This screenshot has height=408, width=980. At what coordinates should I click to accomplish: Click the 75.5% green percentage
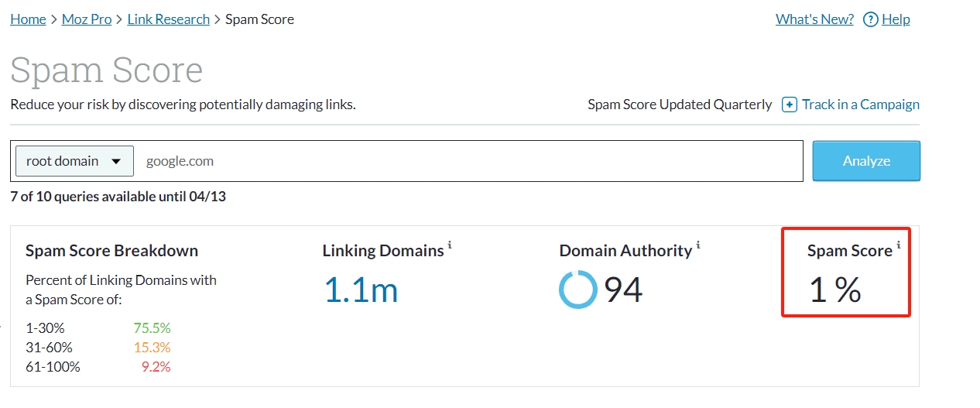coord(152,327)
